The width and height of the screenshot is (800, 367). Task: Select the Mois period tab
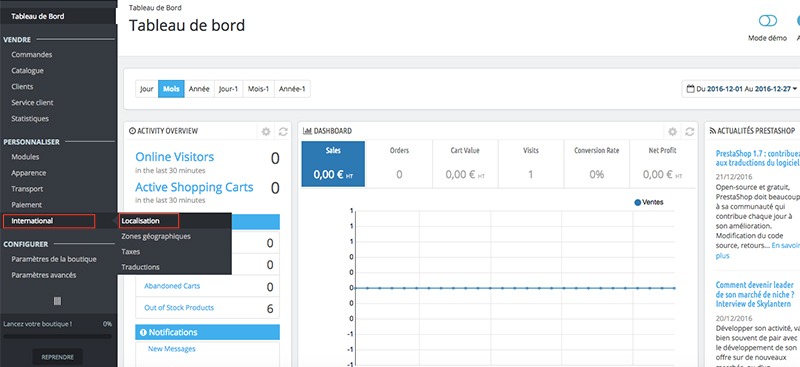click(x=171, y=89)
